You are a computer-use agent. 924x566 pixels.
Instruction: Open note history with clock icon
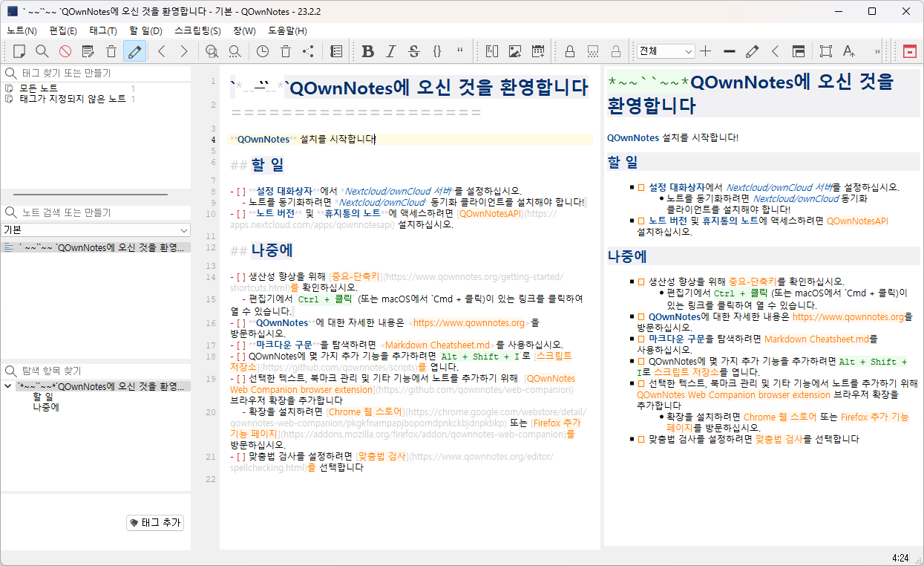263,51
